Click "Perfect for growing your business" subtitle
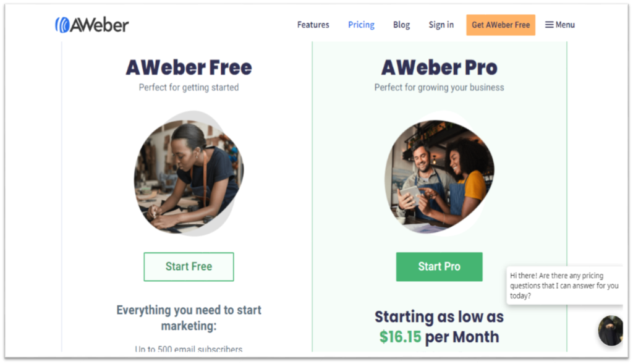 pos(439,88)
